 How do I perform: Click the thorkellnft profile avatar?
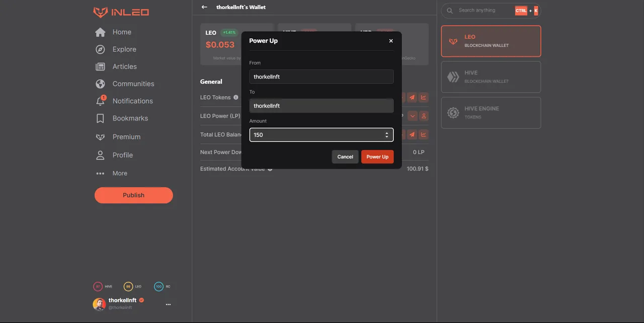point(99,304)
